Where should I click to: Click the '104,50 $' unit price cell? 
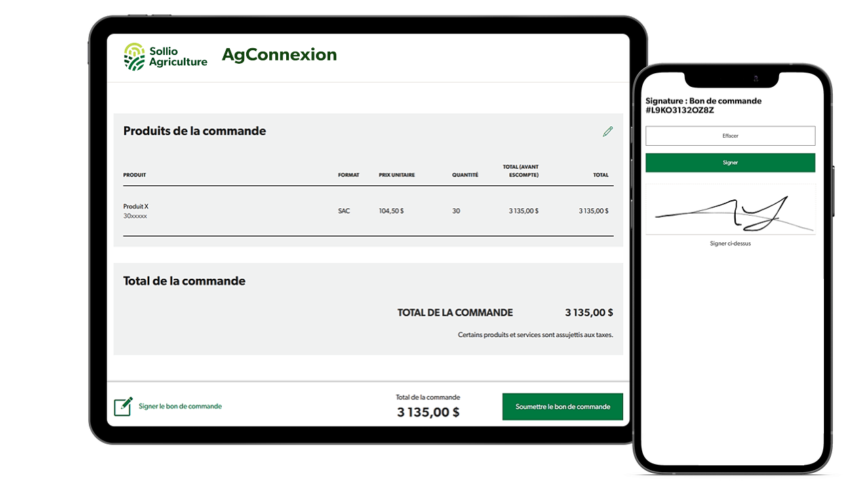point(391,211)
